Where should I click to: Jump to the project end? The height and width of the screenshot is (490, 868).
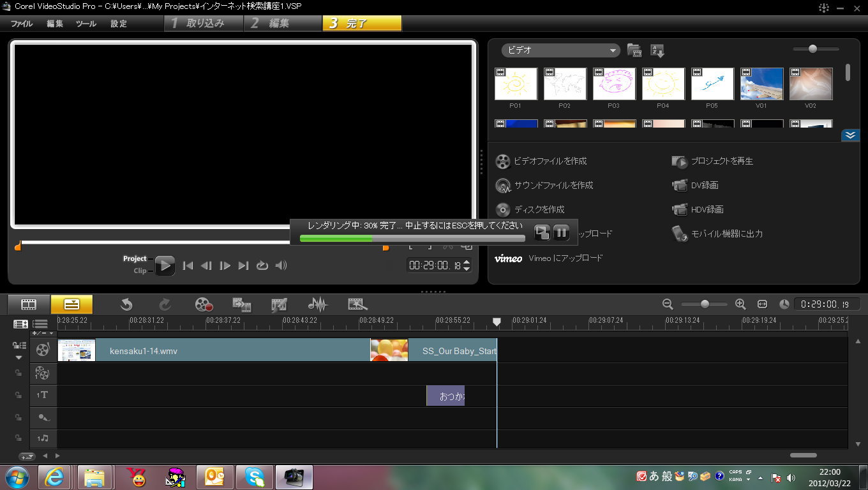point(243,265)
